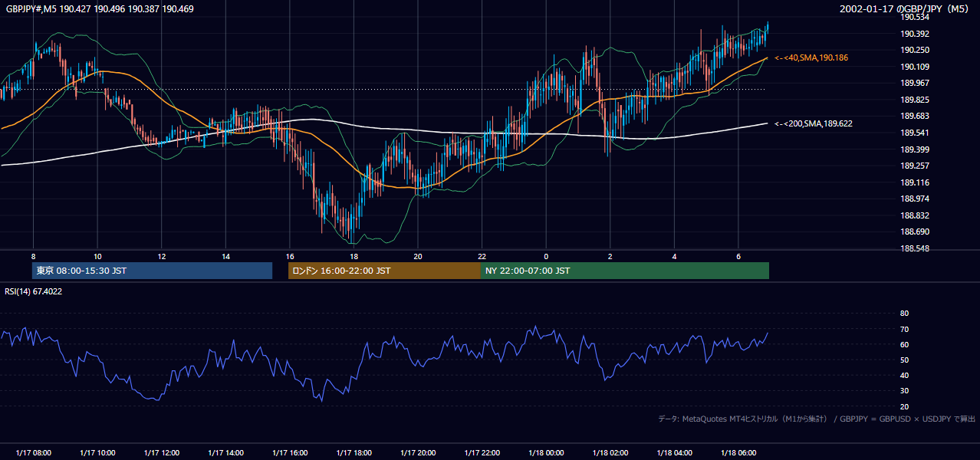Click the 1/17 14:00 time label
The height and width of the screenshot is (460, 980).
coord(225,453)
